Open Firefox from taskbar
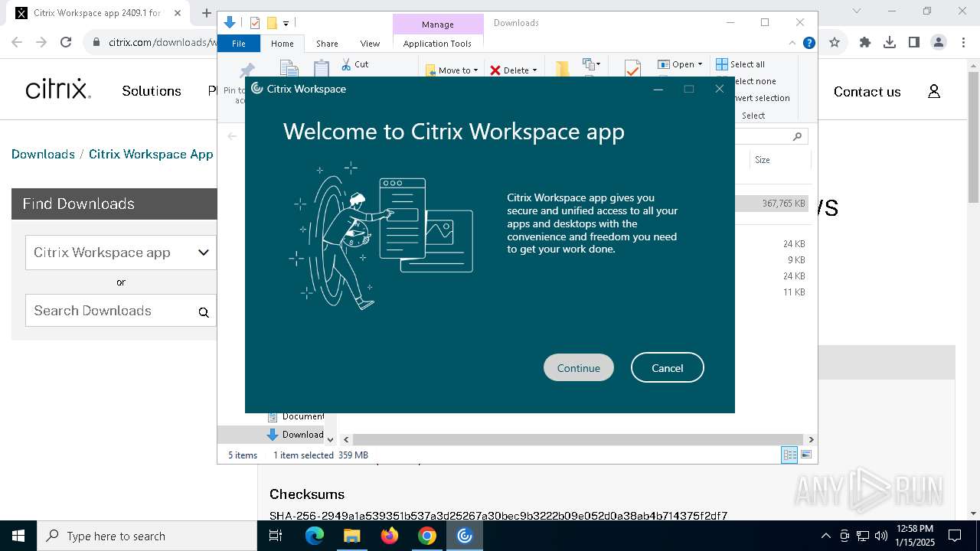 390,536
